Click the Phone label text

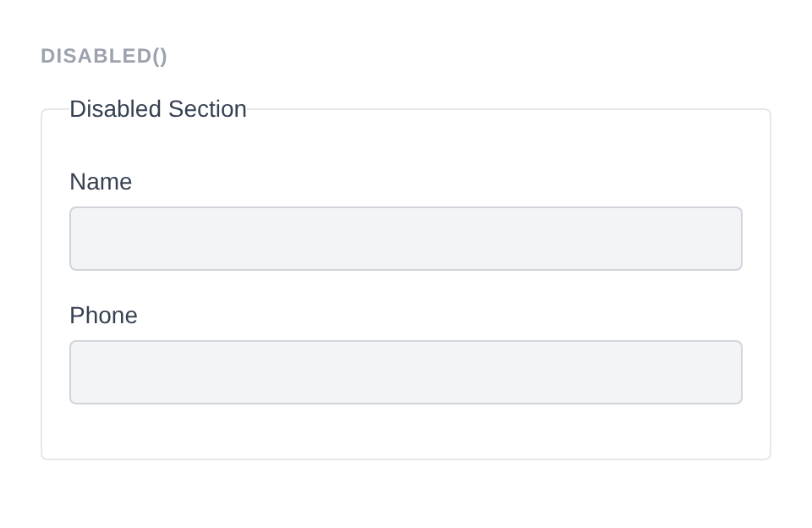103,316
